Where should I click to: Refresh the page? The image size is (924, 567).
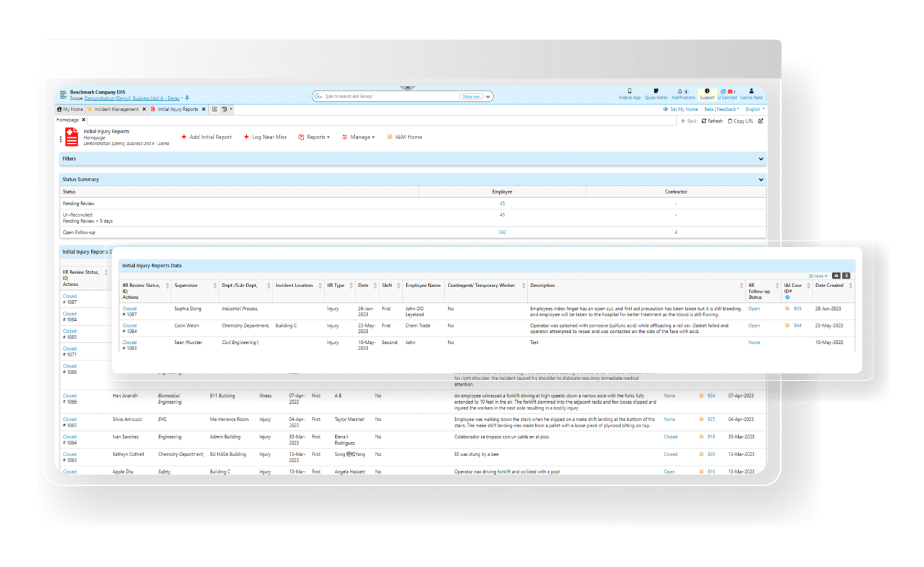712,121
